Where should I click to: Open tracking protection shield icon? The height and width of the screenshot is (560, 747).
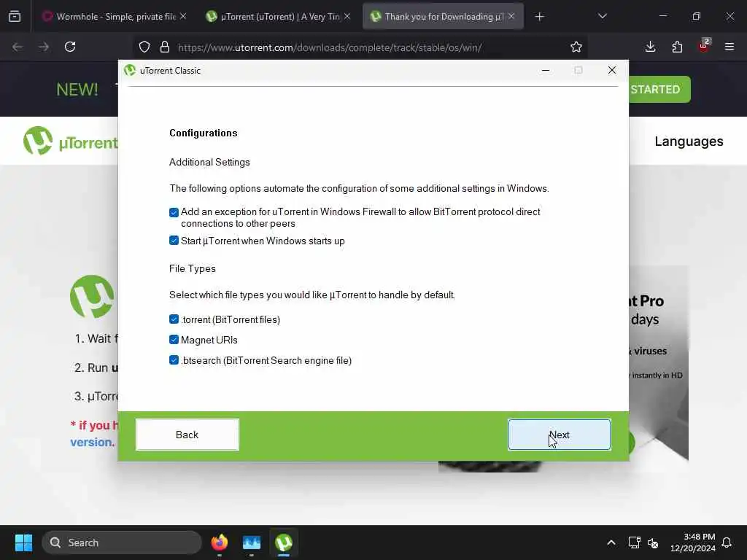144,47
